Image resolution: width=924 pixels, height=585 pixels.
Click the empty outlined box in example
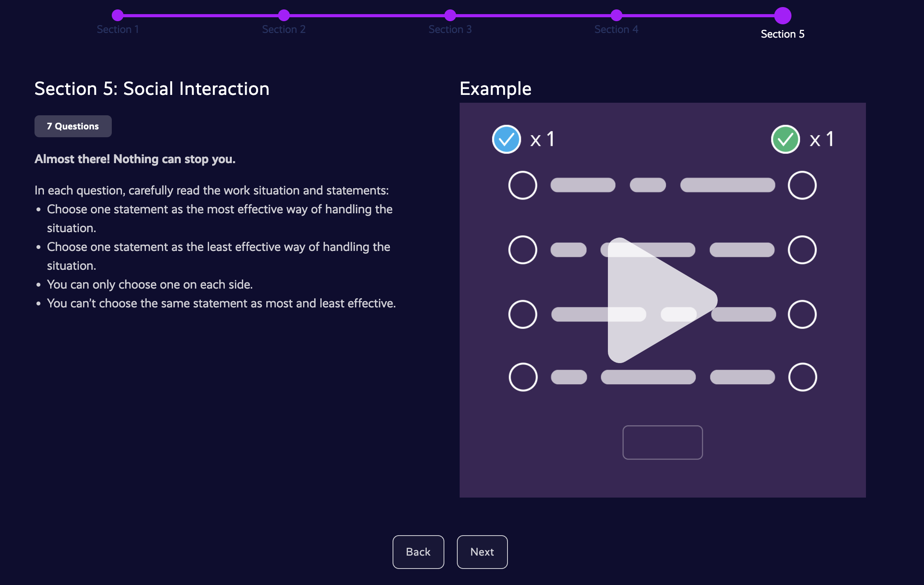point(662,442)
